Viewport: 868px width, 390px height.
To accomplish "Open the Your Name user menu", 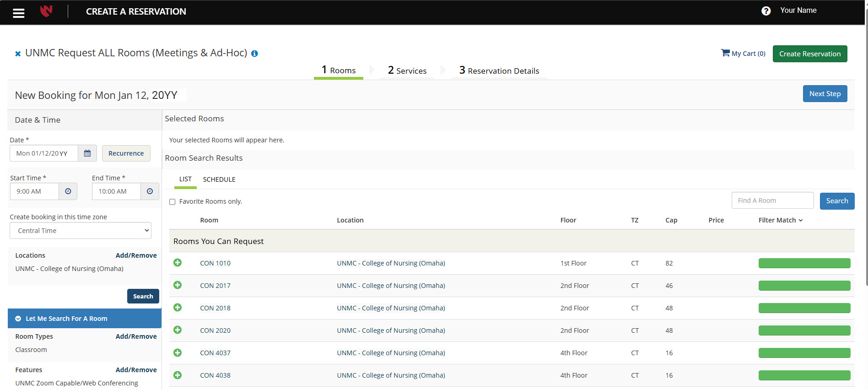I will coord(798,11).
